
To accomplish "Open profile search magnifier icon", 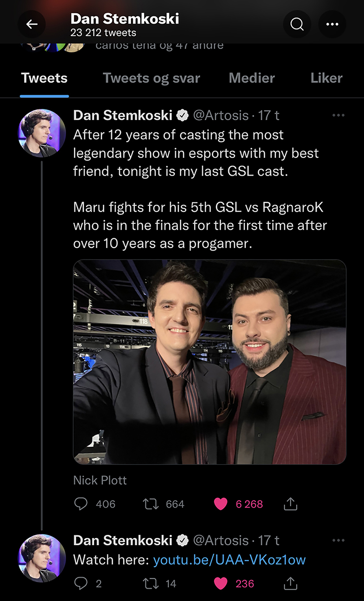I will pos(297,25).
